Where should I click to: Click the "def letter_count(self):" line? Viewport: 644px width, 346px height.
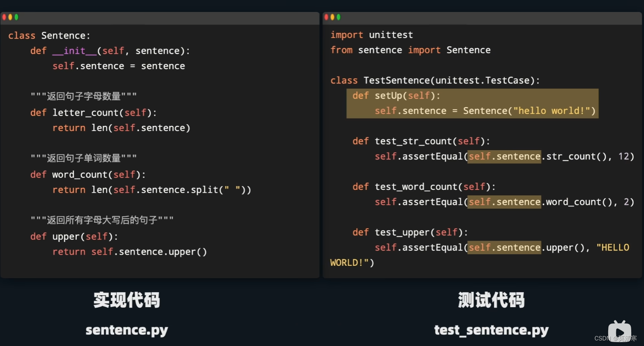93,113
